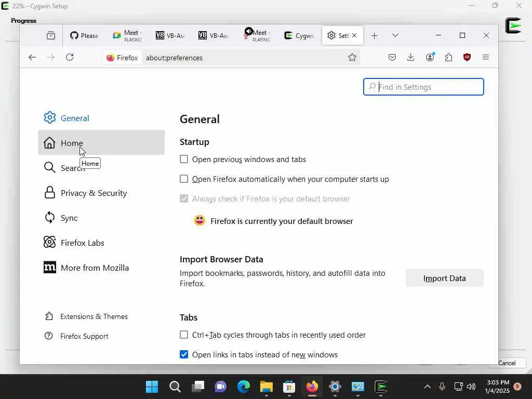Open Task View on the taskbar

click(x=198, y=386)
